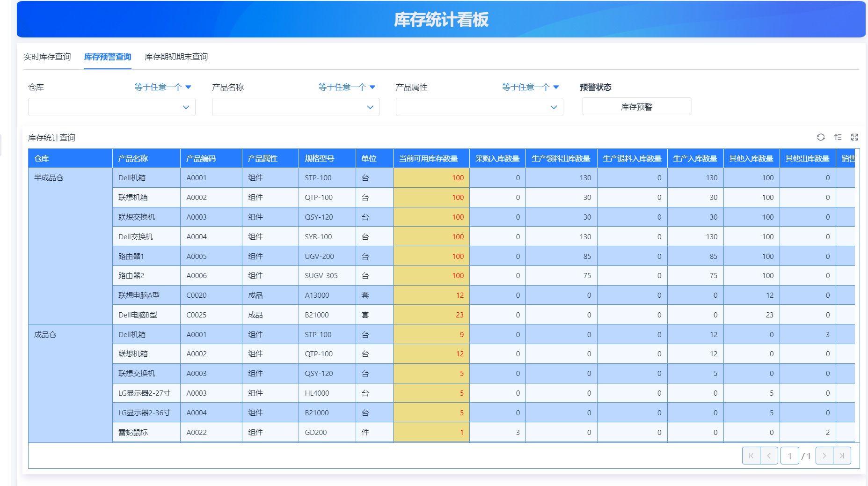Viewport: 868px width, 486px height.
Task: Click spec model GD200
Action: click(316, 432)
